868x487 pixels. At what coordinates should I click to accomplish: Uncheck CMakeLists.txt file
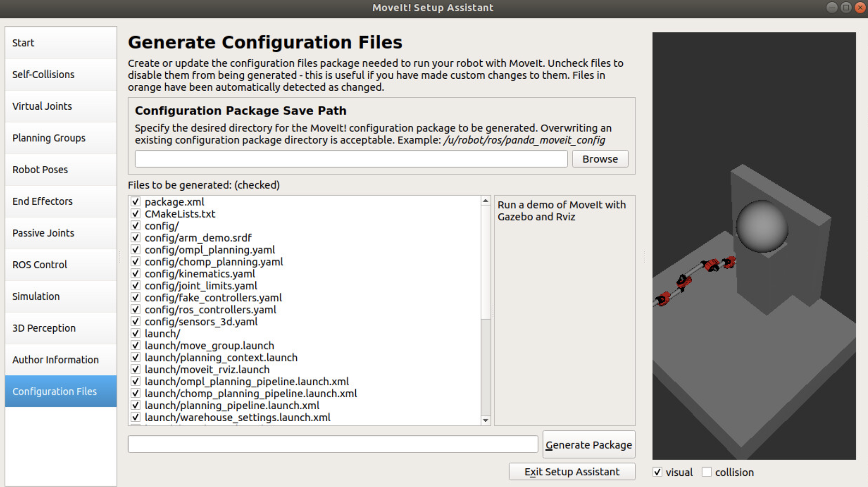coord(135,214)
